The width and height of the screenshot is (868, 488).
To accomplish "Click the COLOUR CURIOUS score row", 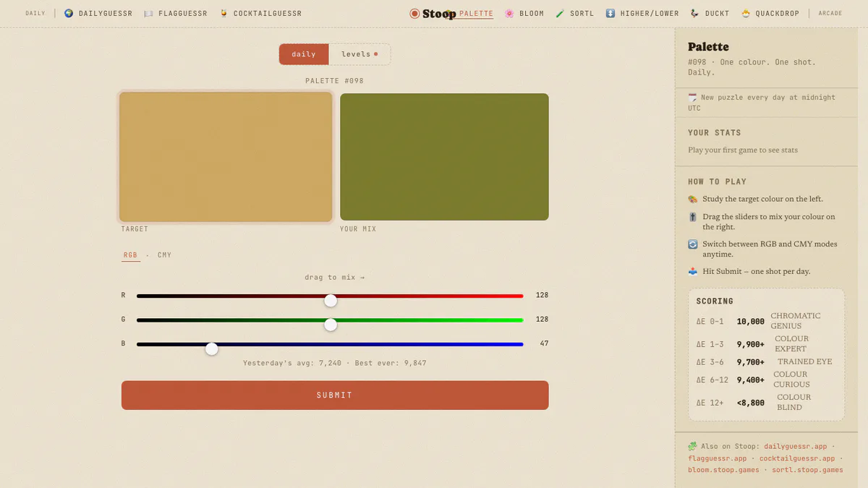I will tap(766, 380).
